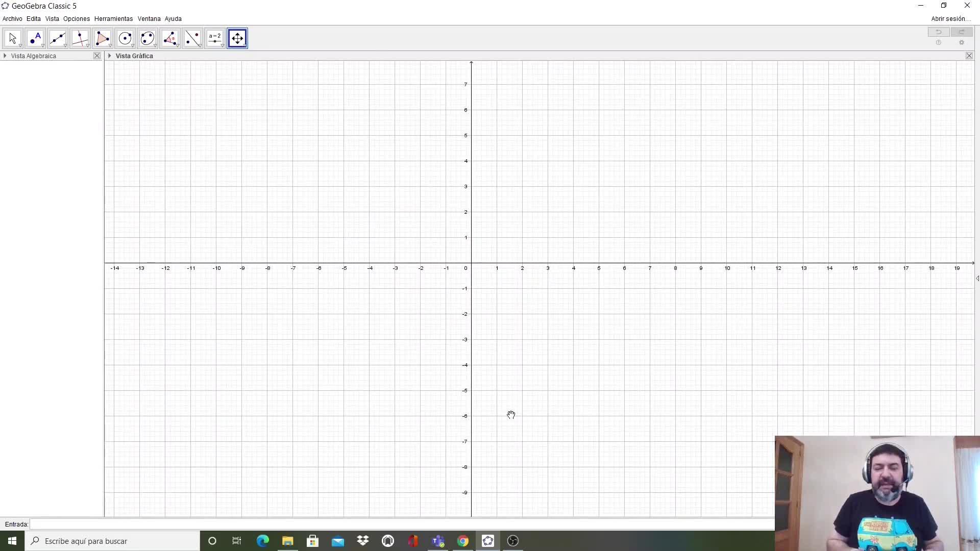980x551 pixels.
Task: Select the Angle measurement tool
Action: (169, 38)
